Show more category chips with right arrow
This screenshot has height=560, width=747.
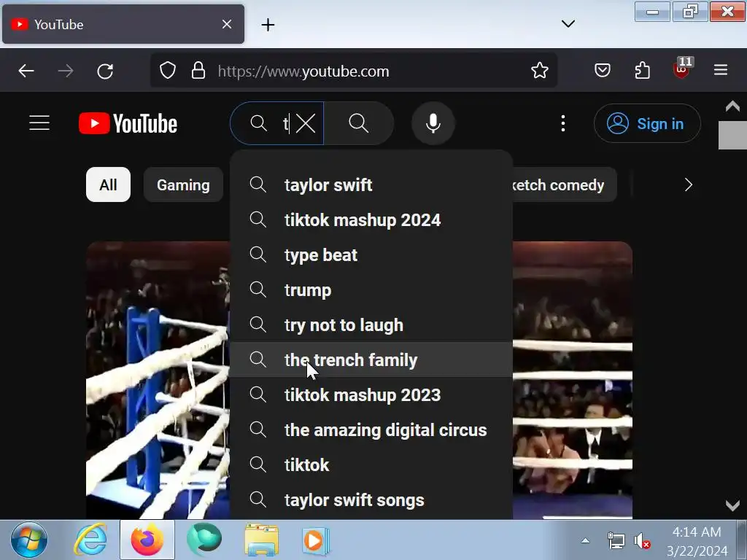pos(688,184)
